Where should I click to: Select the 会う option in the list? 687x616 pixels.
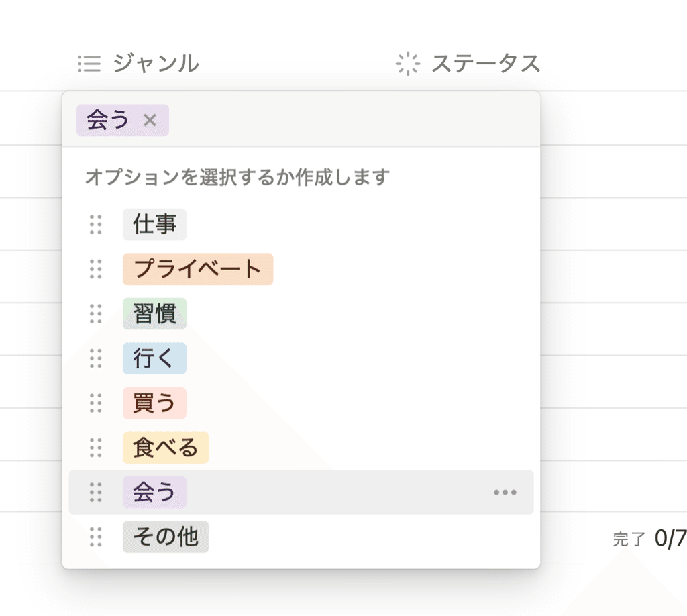tap(155, 493)
